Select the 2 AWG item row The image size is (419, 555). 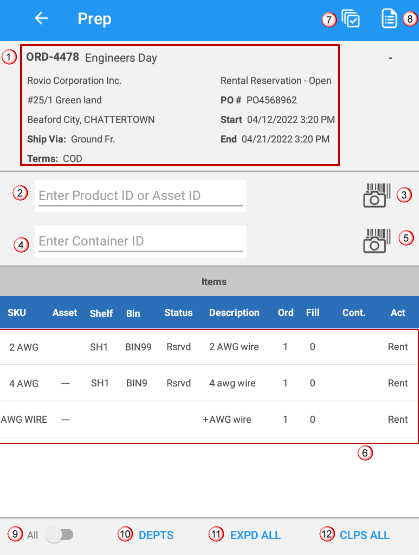(209, 347)
